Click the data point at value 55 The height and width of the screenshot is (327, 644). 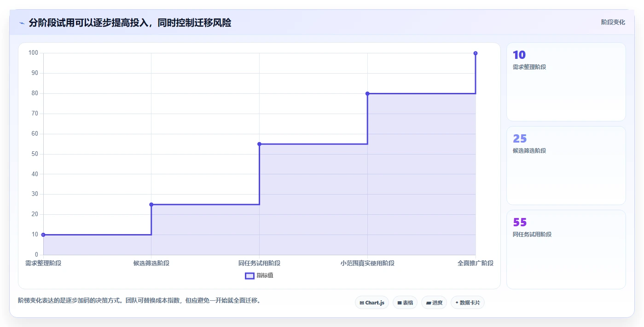259,144
